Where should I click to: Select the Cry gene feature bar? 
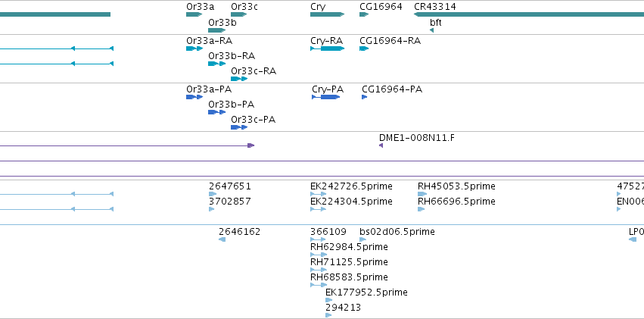point(328,14)
